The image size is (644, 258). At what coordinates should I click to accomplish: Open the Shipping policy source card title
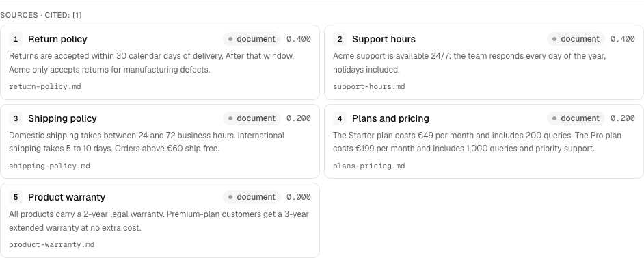point(62,118)
